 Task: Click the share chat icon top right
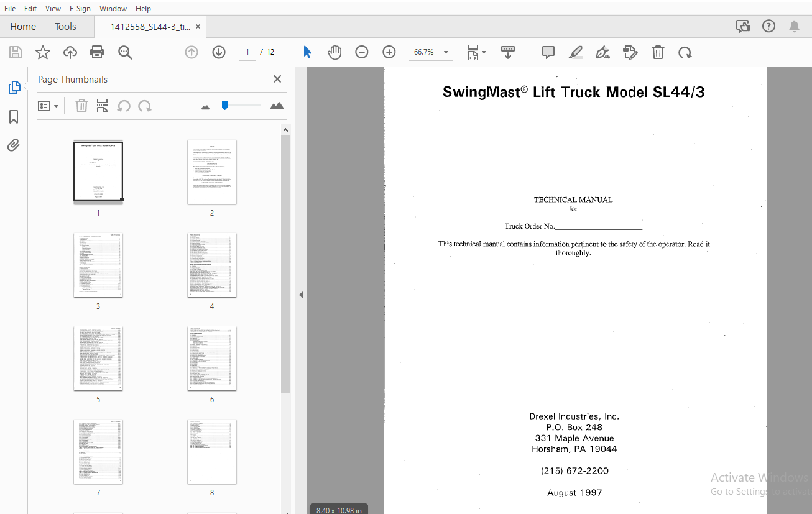click(742, 26)
